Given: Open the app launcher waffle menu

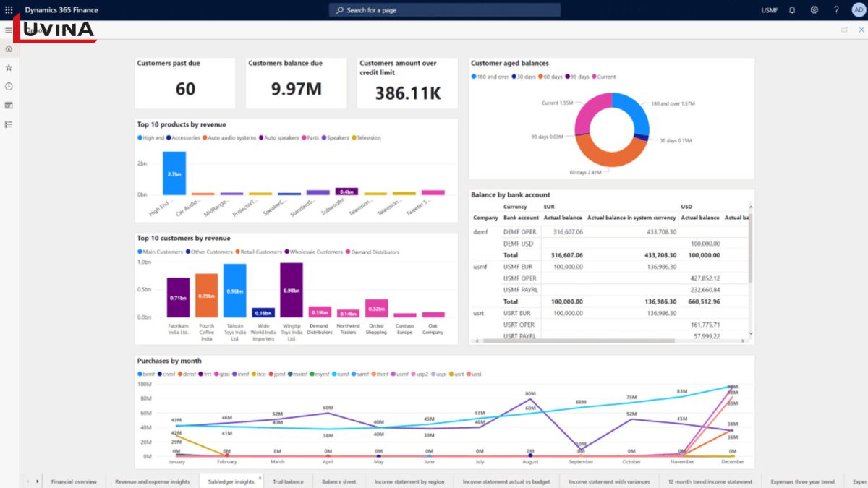Looking at the screenshot, I should click(x=9, y=10).
